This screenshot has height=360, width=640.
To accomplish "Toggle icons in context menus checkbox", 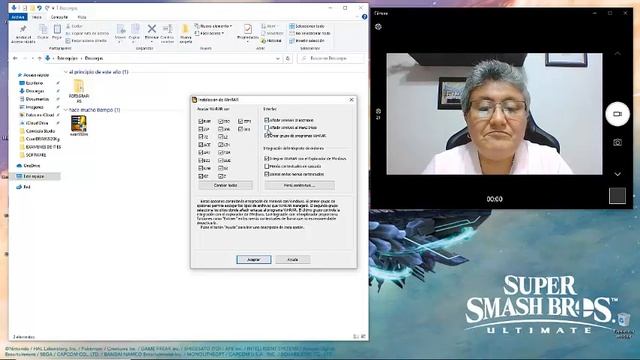I will pos(267,174).
